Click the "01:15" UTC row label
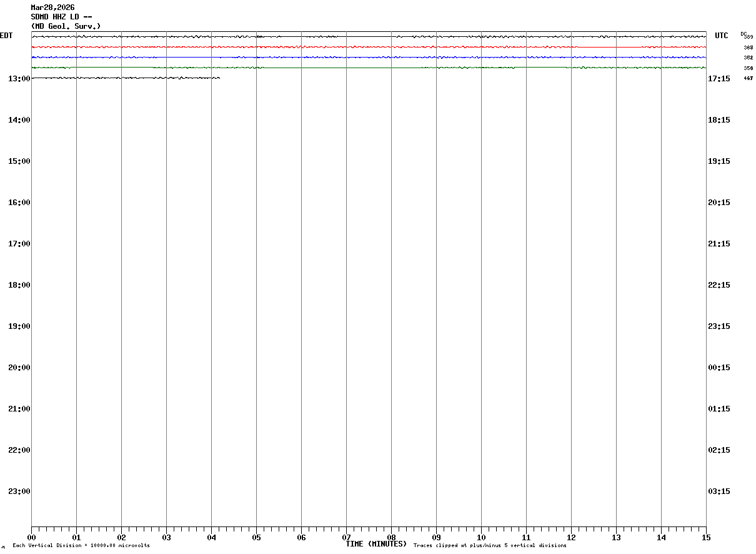This screenshot has height=554, width=756. [719, 408]
